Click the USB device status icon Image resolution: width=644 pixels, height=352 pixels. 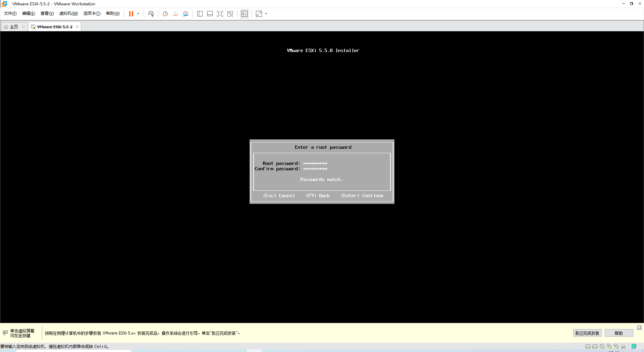623,346
